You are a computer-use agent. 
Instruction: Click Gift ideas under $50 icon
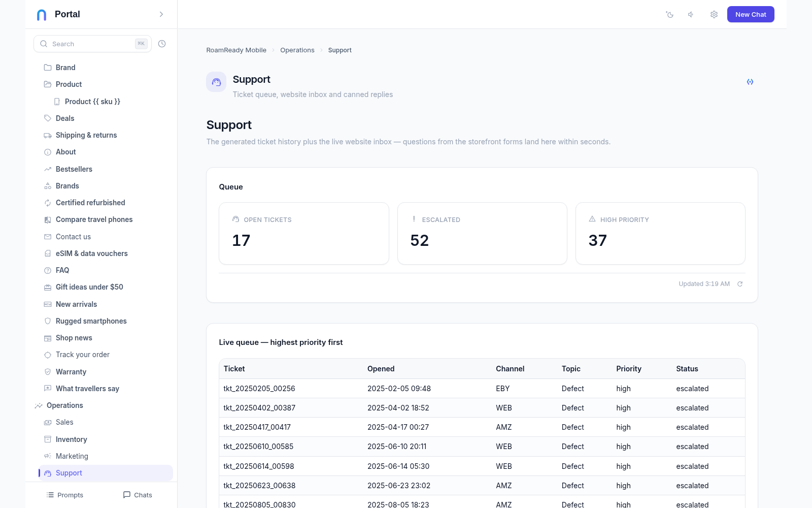[x=48, y=288]
